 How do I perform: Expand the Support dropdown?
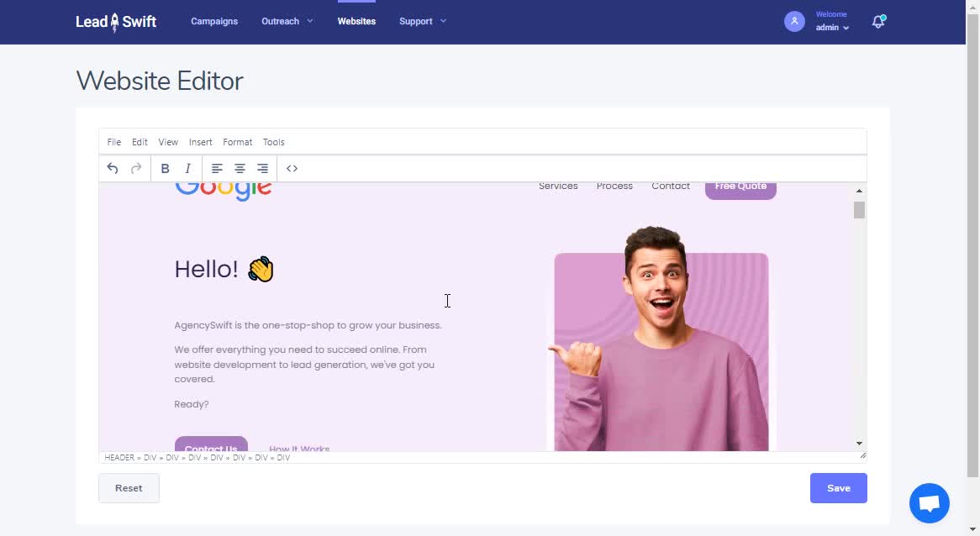click(x=422, y=21)
